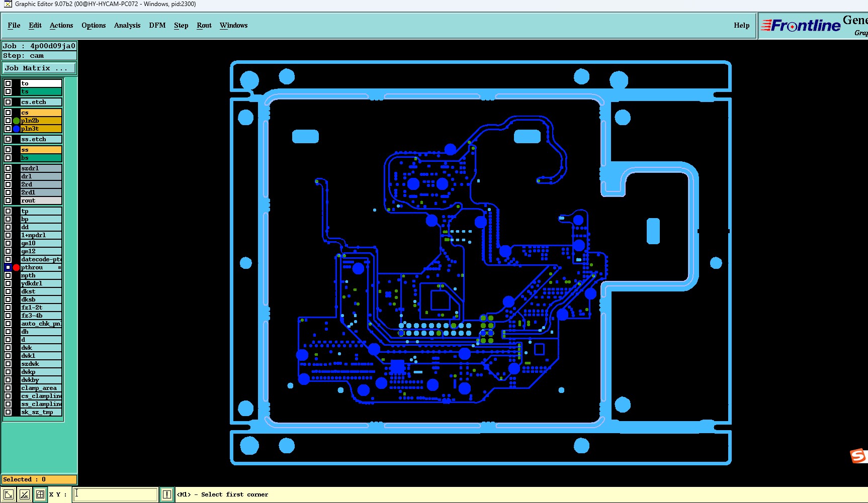This screenshot has width=868, height=503.
Task: Select the 1+npdrl layer name
Action: 41,235
